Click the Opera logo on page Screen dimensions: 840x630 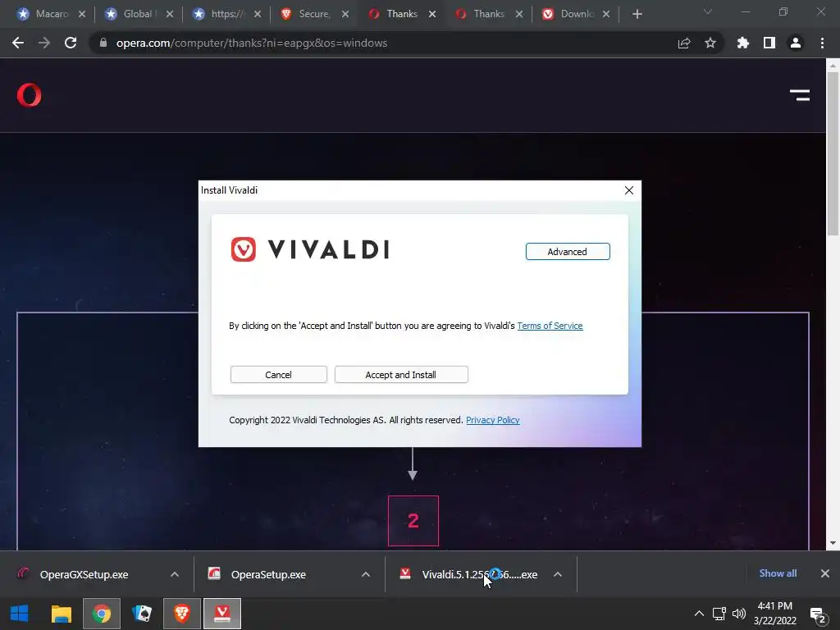click(x=29, y=95)
